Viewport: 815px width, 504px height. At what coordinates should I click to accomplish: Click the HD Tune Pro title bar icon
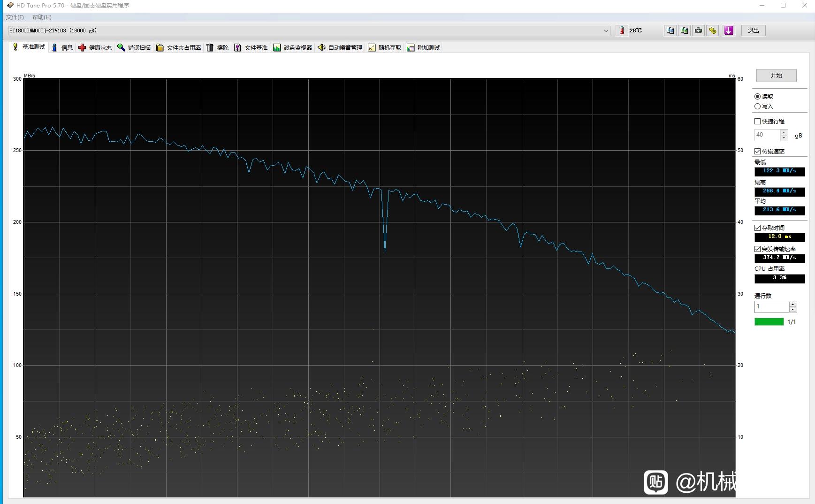click(x=10, y=5)
